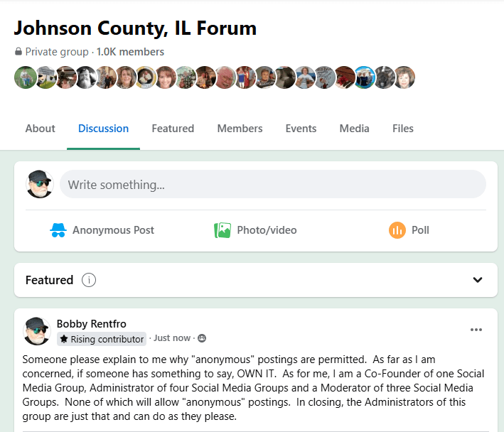Click the first member avatar thumbnail
Viewport: 504px width, 432px height.
point(25,77)
